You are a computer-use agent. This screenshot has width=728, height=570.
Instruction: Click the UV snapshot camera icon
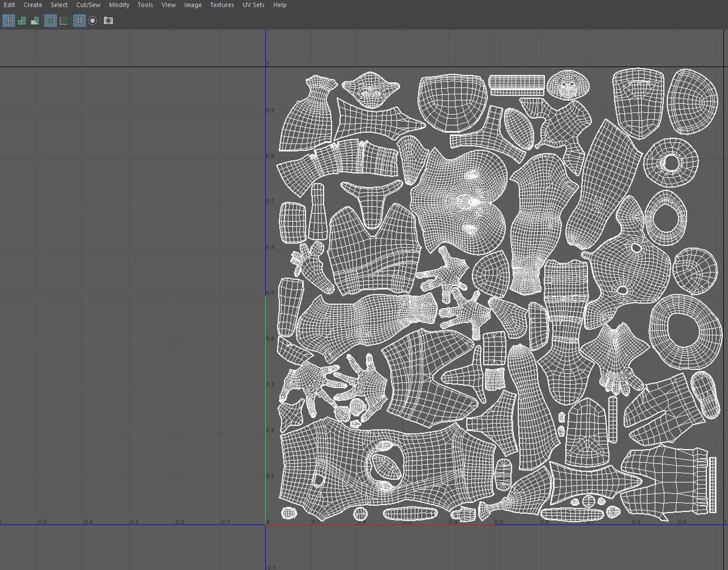[x=108, y=21]
